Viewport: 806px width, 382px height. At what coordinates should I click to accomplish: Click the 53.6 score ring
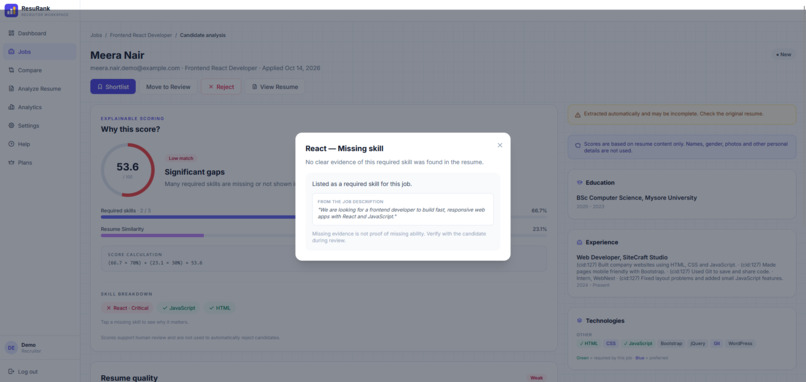point(127,170)
